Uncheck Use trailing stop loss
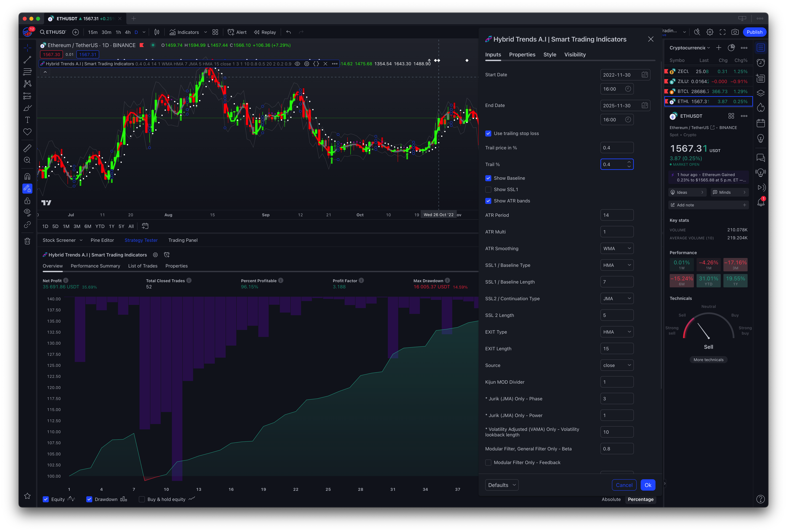This screenshot has height=532, width=787. pyautogui.click(x=488, y=134)
